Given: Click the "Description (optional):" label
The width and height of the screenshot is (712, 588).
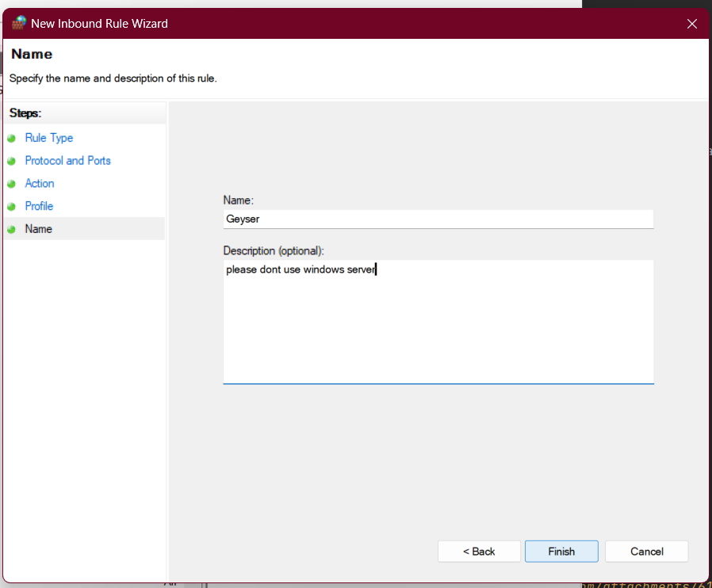Looking at the screenshot, I should [274, 250].
